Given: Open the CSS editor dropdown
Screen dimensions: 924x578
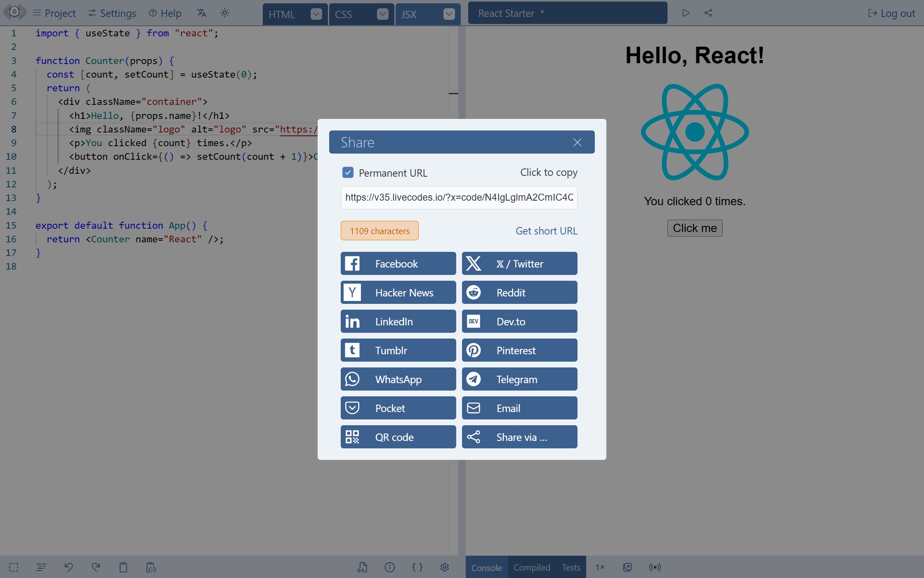Looking at the screenshot, I should (x=382, y=14).
